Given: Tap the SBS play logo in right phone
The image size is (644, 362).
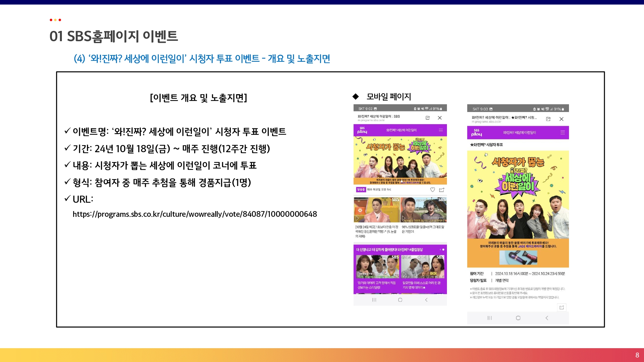Looking at the screenshot, I should point(477,133).
